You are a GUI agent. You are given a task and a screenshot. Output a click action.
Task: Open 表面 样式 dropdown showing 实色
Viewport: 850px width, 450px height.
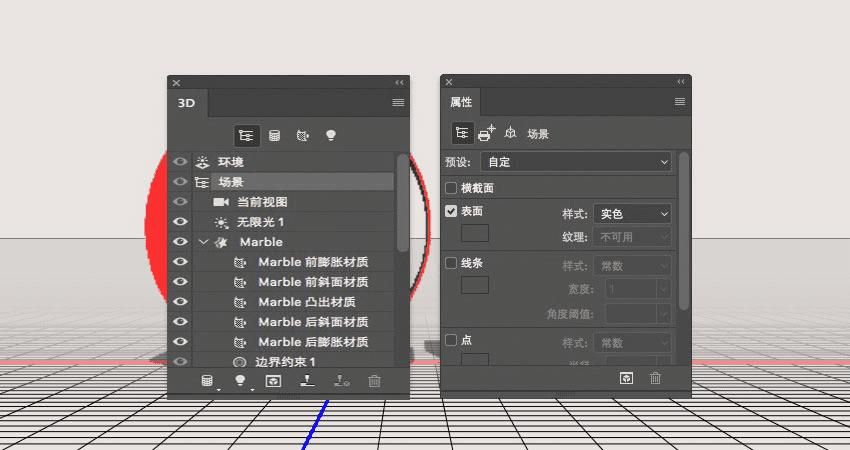click(632, 214)
